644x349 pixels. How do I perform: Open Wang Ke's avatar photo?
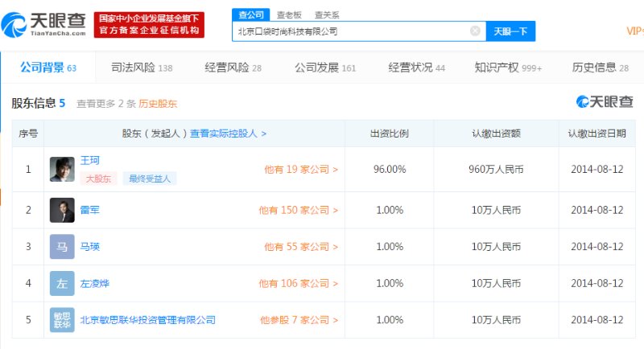62,169
